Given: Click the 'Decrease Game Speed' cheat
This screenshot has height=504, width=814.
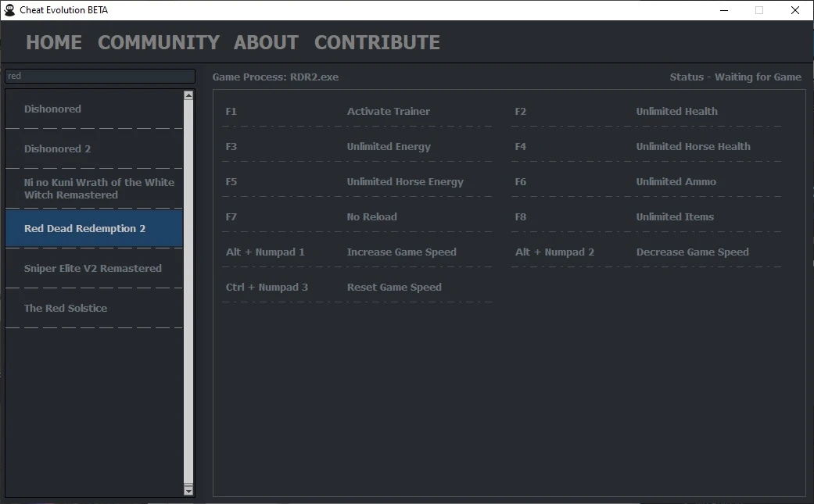Looking at the screenshot, I should (693, 252).
